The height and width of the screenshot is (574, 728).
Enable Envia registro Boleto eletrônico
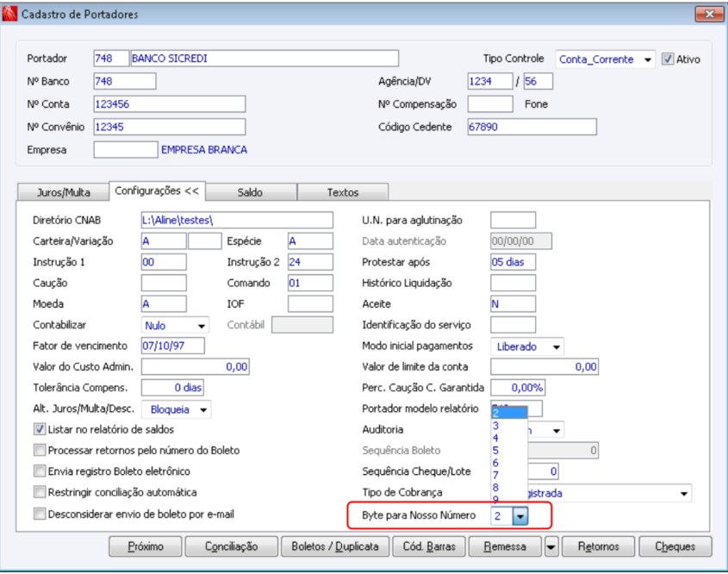pyautogui.click(x=40, y=471)
